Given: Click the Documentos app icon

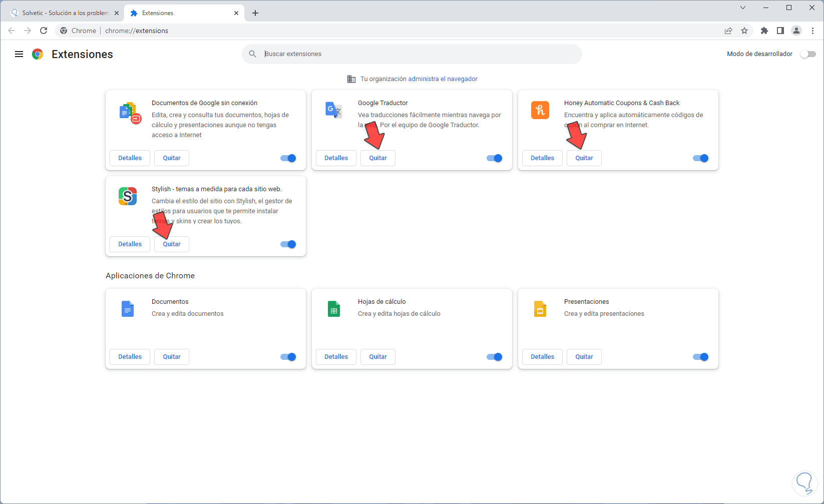Looking at the screenshot, I should point(128,309).
